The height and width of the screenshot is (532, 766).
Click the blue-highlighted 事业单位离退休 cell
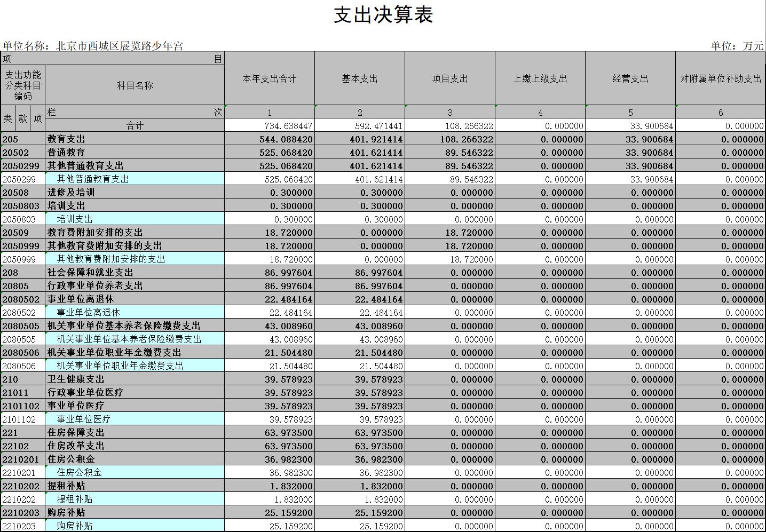click(135, 313)
